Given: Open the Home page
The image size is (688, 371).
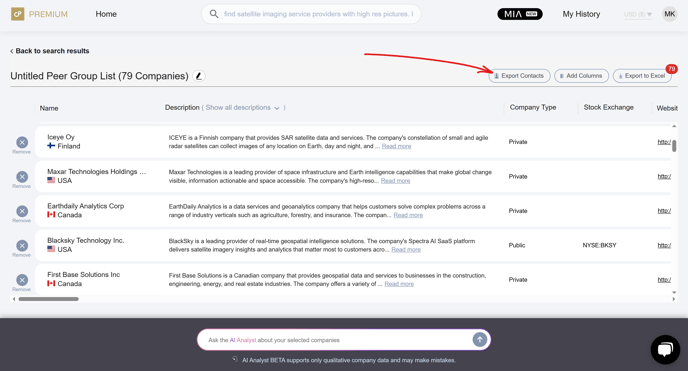Looking at the screenshot, I should [106, 14].
